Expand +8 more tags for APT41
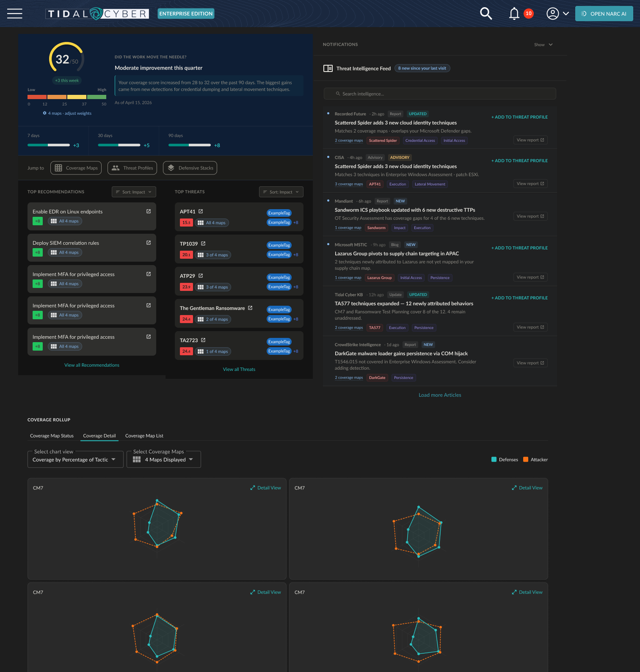 tap(296, 222)
